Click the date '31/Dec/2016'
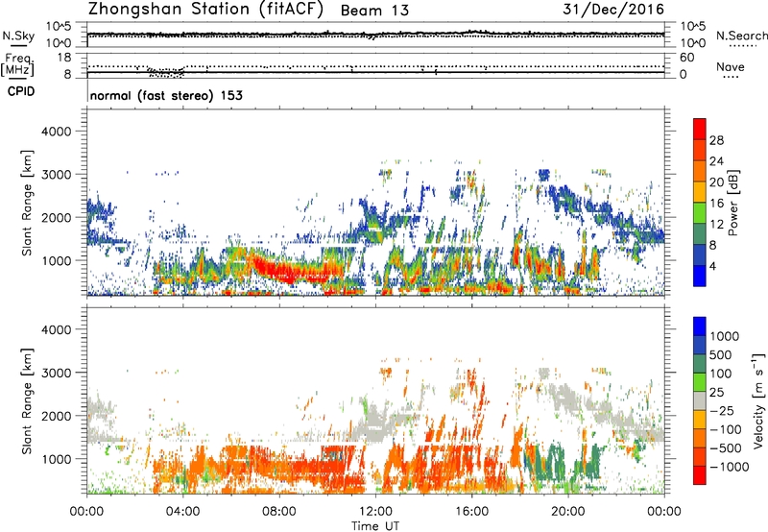The width and height of the screenshot is (768, 532). pyautogui.click(x=613, y=10)
